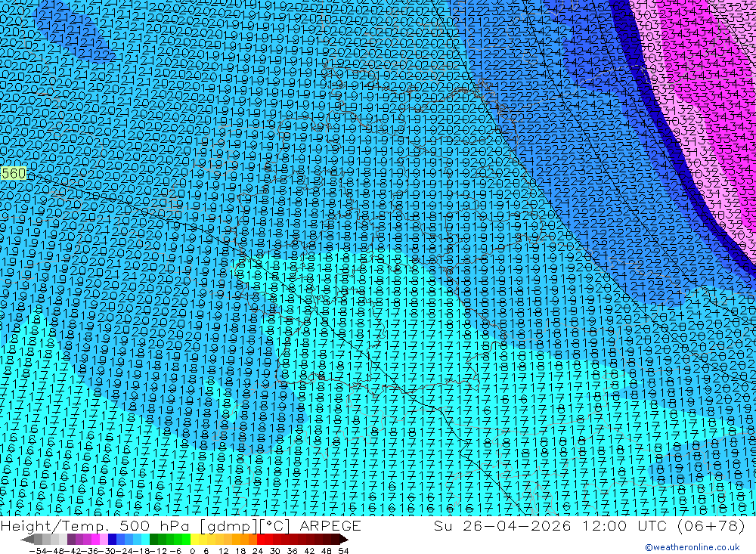
Task: Click the dark blue legend color near -30
Action: point(113,540)
